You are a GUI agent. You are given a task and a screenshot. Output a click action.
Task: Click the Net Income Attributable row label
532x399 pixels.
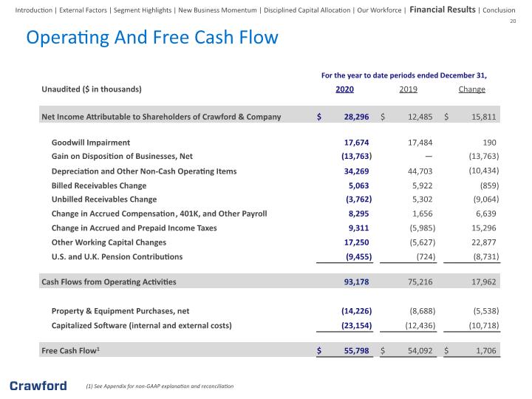[x=161, y=117]
